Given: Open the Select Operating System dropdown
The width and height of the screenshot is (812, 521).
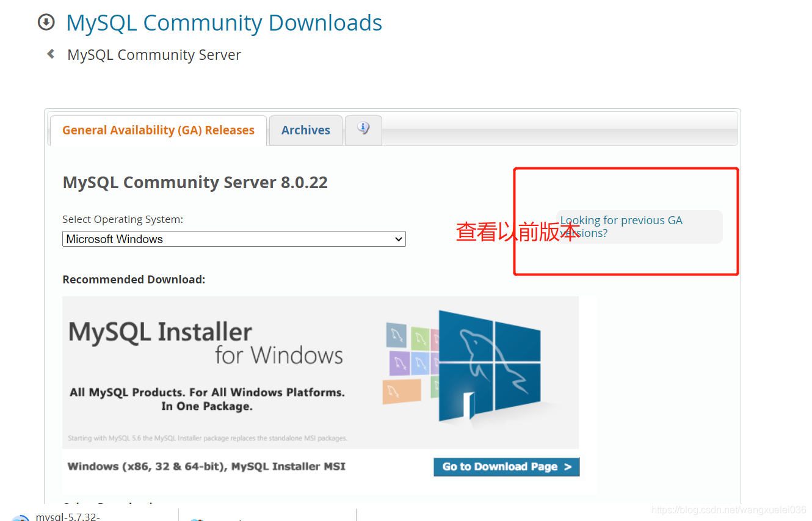Looking at the screenshot, I should [234, 239].
